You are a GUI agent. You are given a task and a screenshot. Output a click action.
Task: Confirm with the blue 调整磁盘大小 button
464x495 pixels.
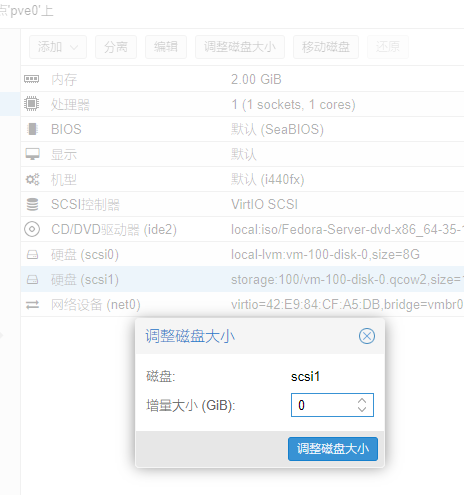coord(333,449)
